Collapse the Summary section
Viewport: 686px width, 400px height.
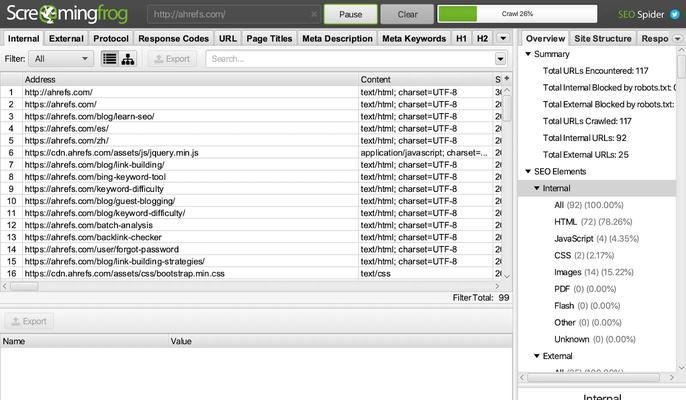coord(528,54)
